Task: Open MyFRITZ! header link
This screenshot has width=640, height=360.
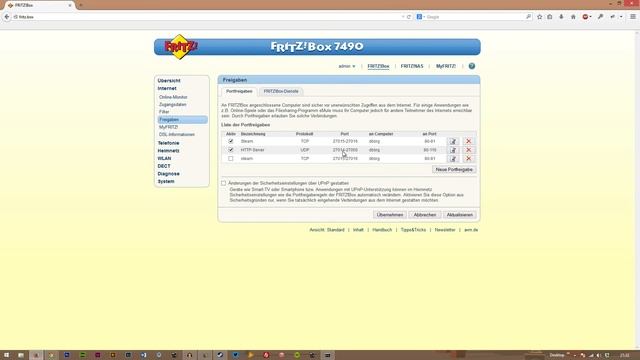Action: [x=446, y=66]
